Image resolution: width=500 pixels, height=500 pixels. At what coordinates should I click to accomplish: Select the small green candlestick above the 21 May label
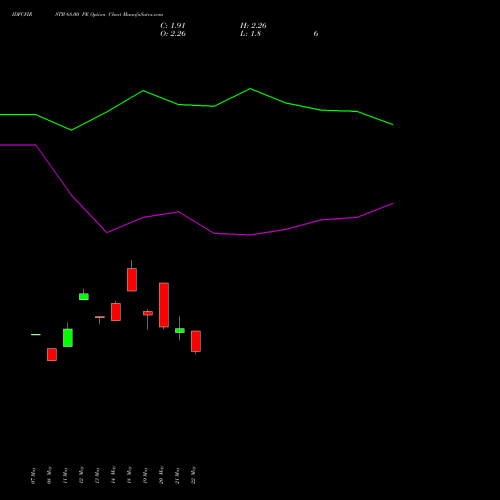180,330
